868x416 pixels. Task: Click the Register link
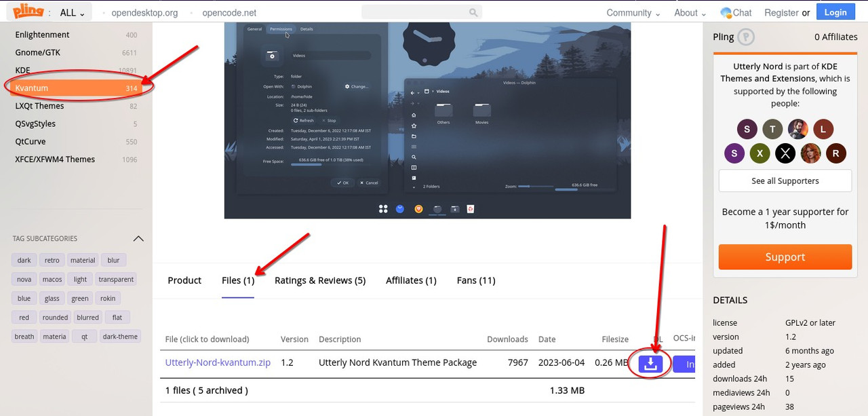781,12
